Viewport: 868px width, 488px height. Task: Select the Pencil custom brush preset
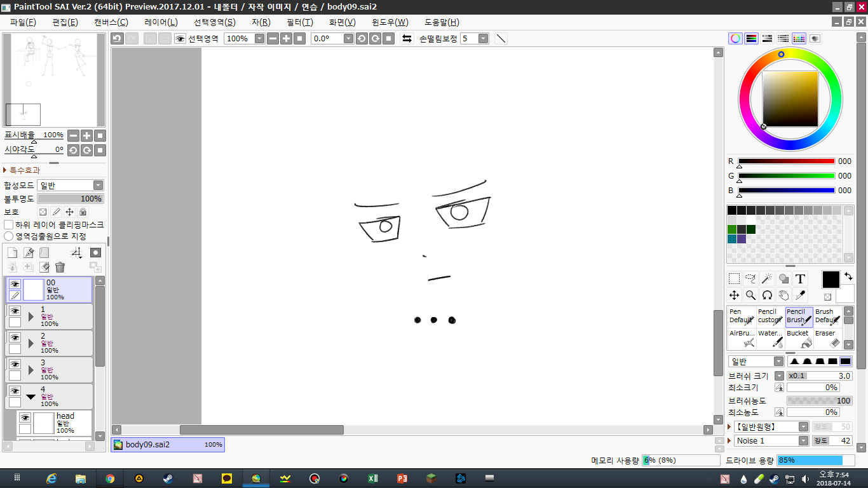(770, 316)
